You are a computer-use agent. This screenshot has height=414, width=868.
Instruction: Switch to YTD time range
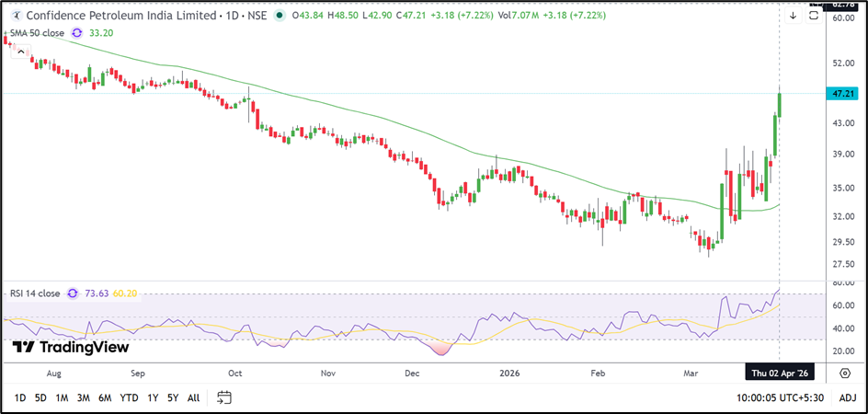[129, 397]
